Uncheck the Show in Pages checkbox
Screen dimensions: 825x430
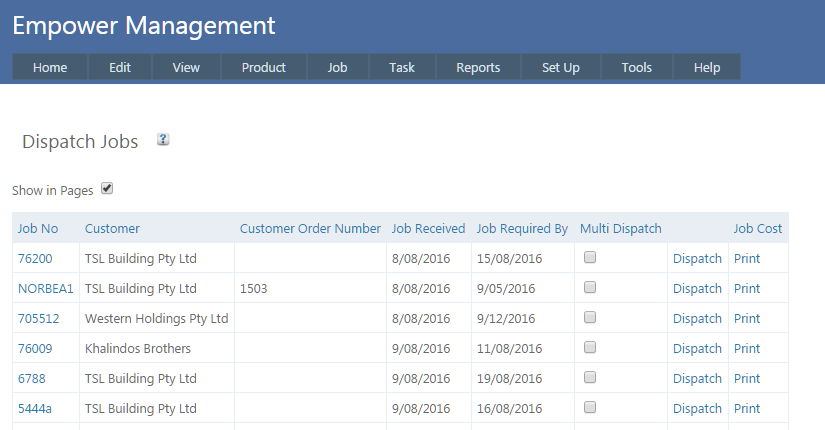point(107,188)
